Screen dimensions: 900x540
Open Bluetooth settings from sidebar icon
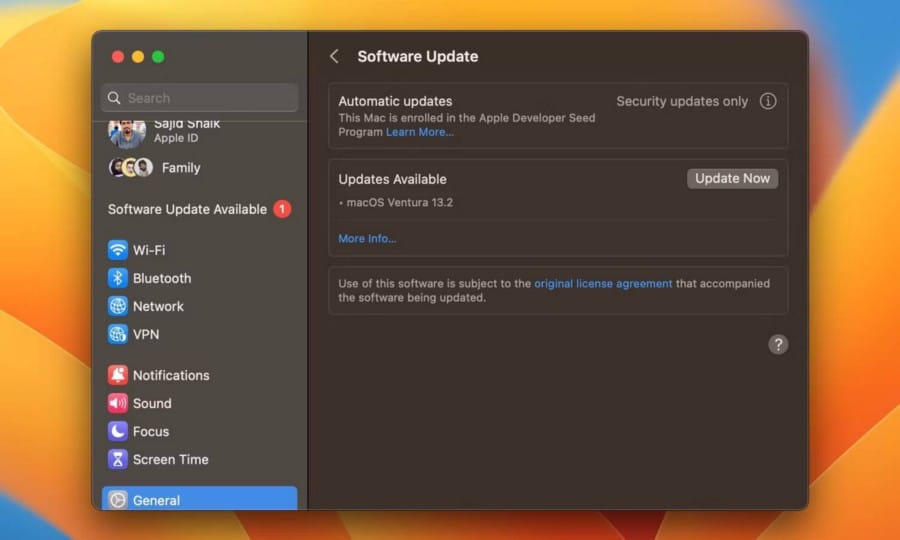click(x=118, y=278)
